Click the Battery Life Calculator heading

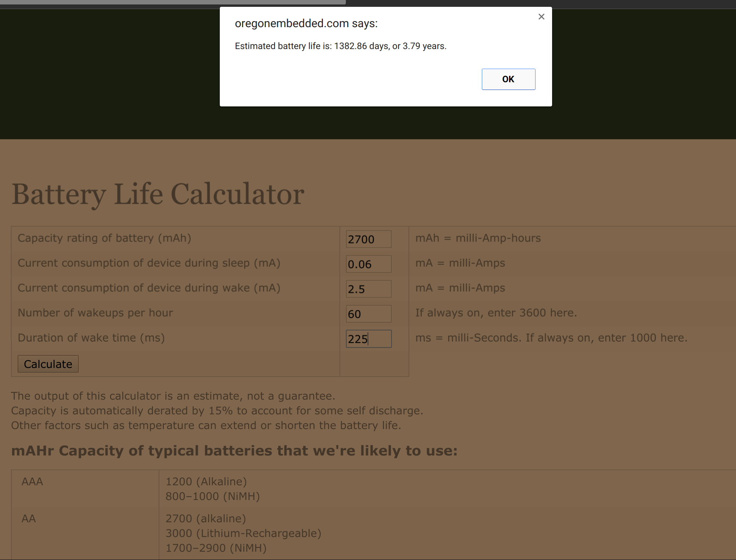tap(158, 194)
